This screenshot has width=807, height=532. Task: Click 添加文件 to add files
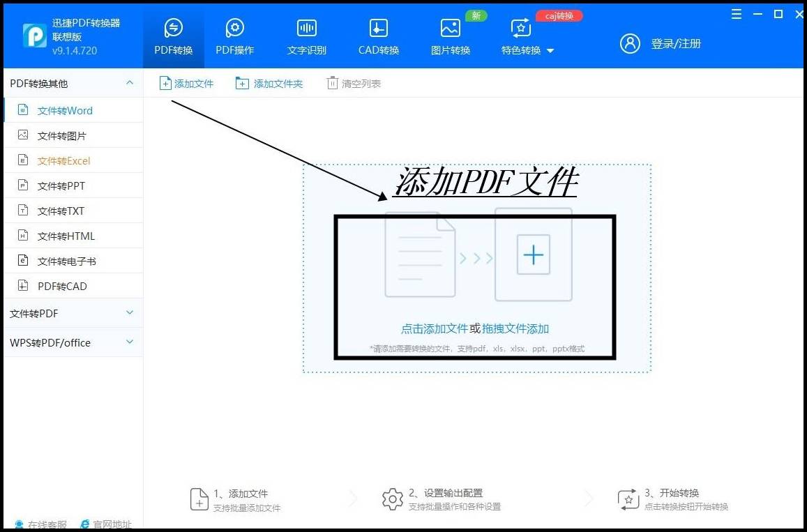(x=186, y=82)
